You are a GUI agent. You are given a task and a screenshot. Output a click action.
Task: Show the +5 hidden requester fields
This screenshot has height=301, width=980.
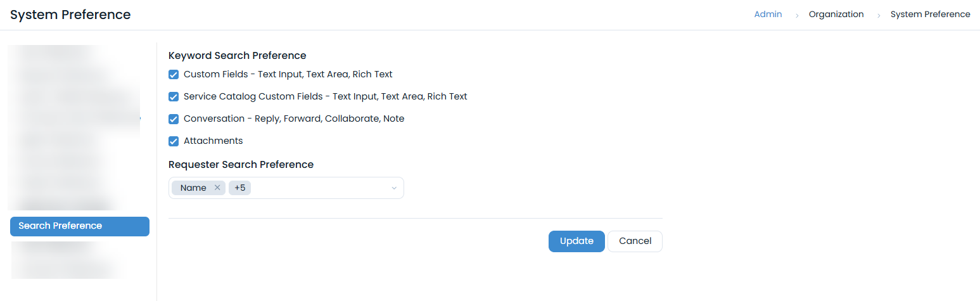click(239, 188)
